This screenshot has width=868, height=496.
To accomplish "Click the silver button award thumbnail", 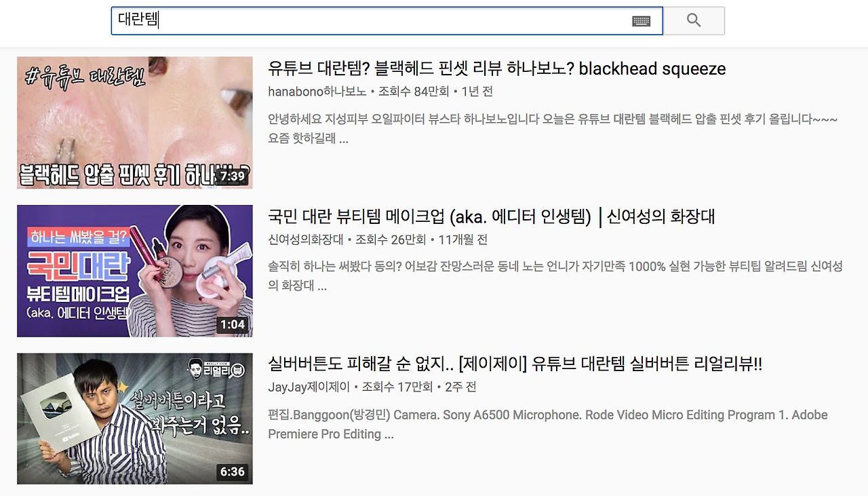I will [134, 418].
